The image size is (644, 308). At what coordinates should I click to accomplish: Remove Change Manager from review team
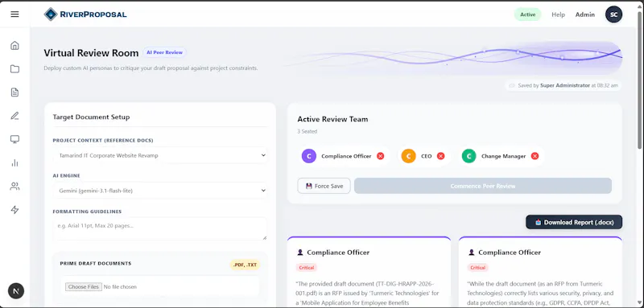tap(535, 156)
